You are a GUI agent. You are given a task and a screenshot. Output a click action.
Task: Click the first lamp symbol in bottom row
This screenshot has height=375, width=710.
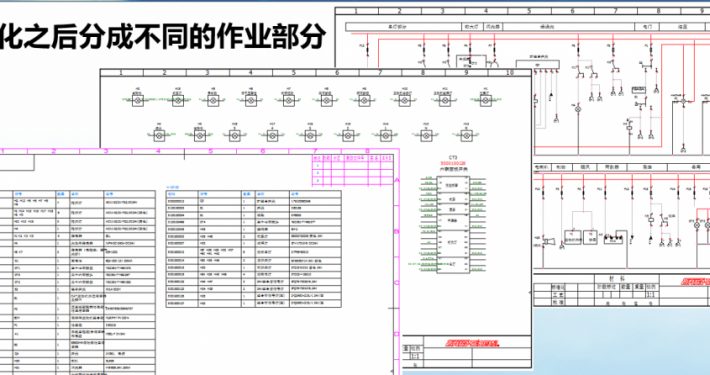pyautogui.click(x=159, y=135)
